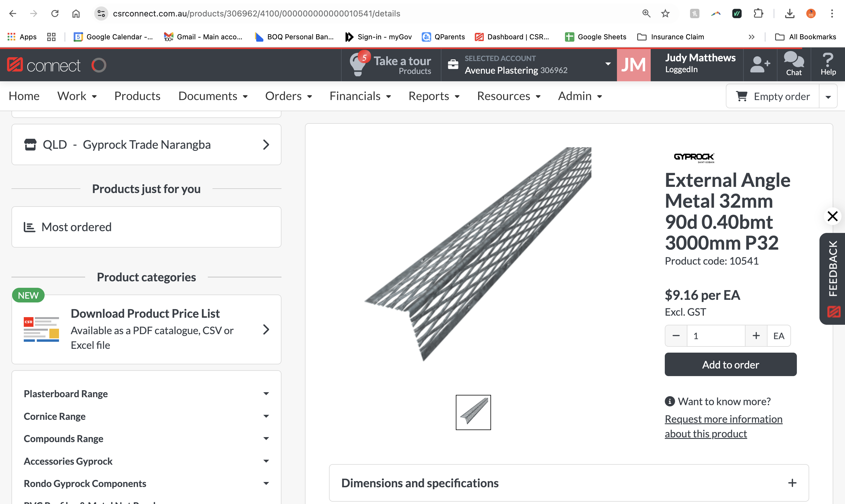This screenshot has height=504, width=845.
Task: Open the Apps bookmark shortcut
Action: tap(22, 37)
